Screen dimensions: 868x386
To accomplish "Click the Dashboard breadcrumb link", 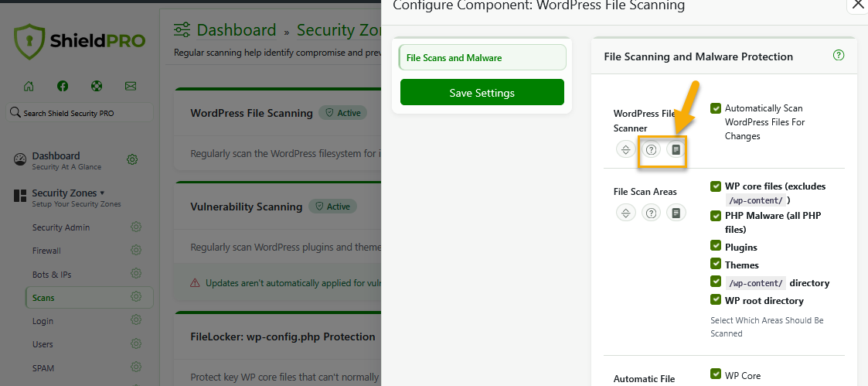I will 237,29.
